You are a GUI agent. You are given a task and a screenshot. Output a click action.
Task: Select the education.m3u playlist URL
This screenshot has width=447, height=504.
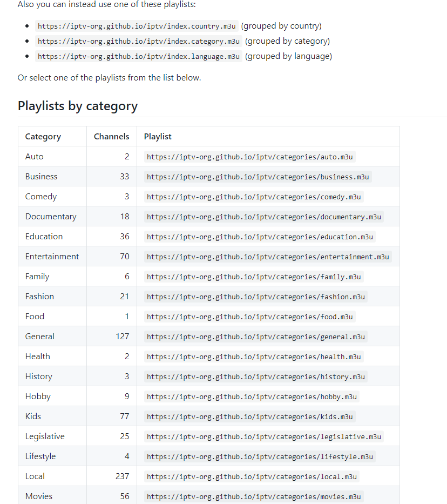tap(260, 237)
